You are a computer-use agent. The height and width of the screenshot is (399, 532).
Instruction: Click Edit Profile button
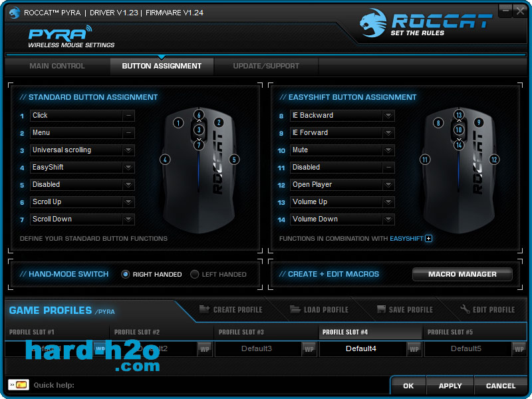click(x=487, y=309)
